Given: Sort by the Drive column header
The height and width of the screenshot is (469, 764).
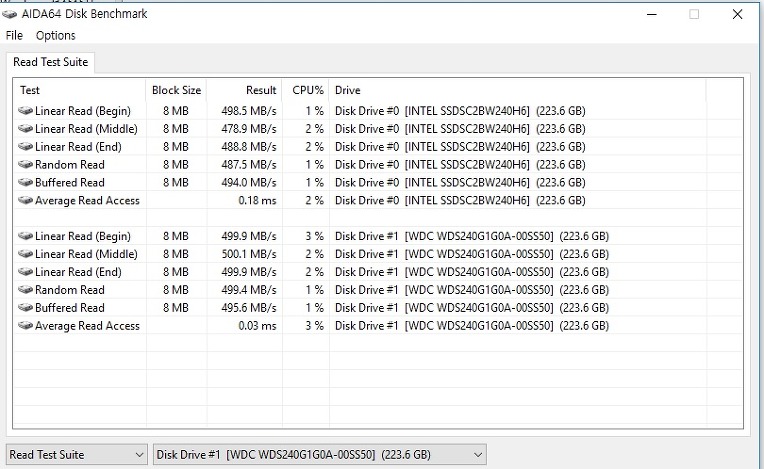Looking at the screenshot, I should (x=517, y=91).
